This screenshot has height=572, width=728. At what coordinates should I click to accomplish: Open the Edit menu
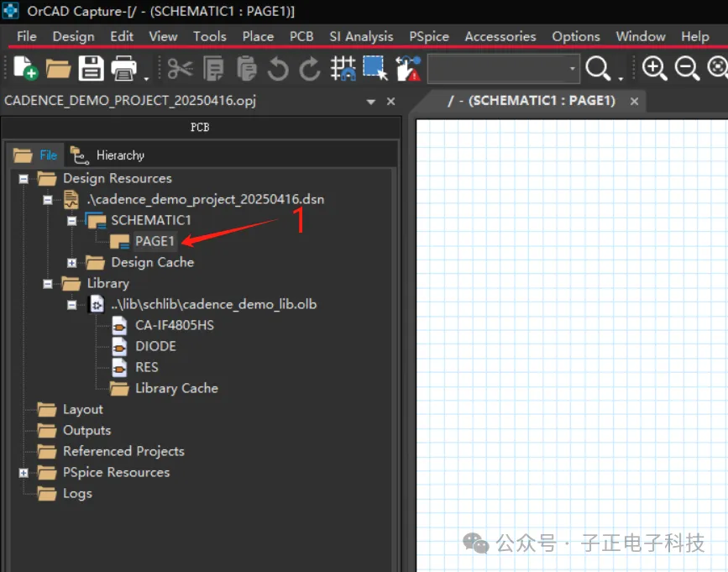pyautogui.click(x=122, y=36)
